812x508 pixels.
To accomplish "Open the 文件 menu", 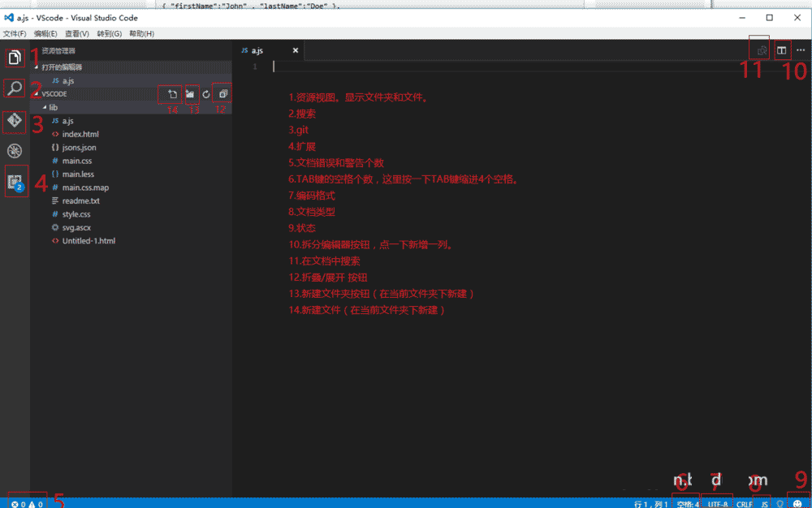I will click(x=16, y=33).
